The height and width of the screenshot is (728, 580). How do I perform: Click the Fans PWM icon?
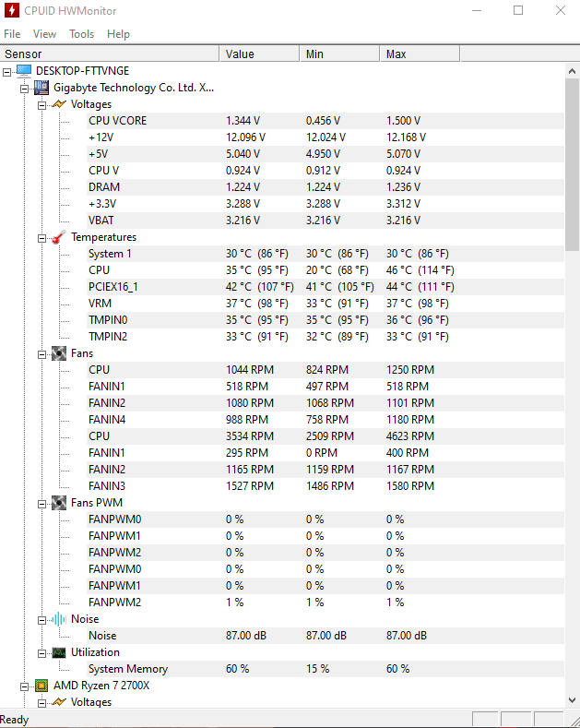[x=59, y=503]
